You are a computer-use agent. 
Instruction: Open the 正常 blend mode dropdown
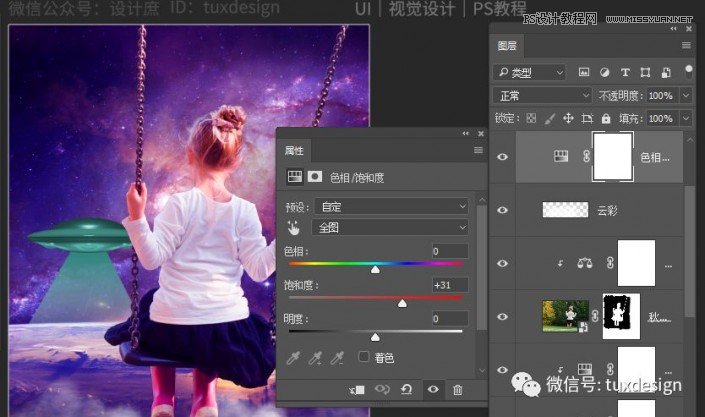tap(542, 95)
